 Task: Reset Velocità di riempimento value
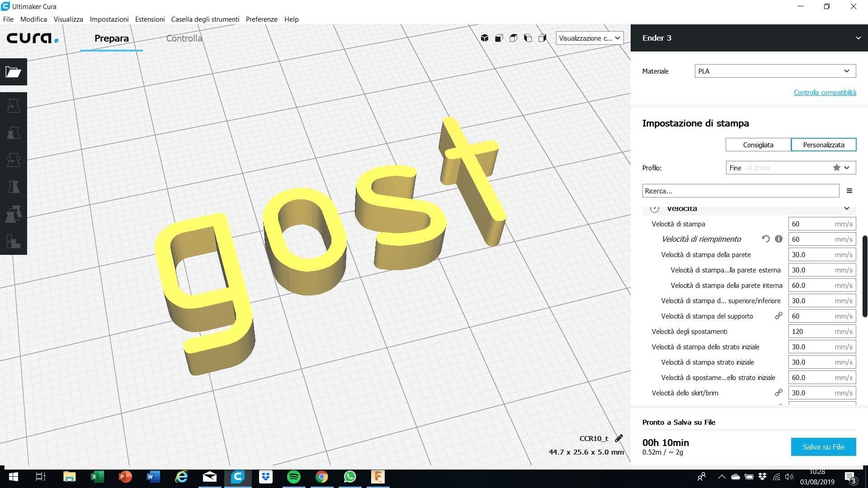tap(766, 239)
